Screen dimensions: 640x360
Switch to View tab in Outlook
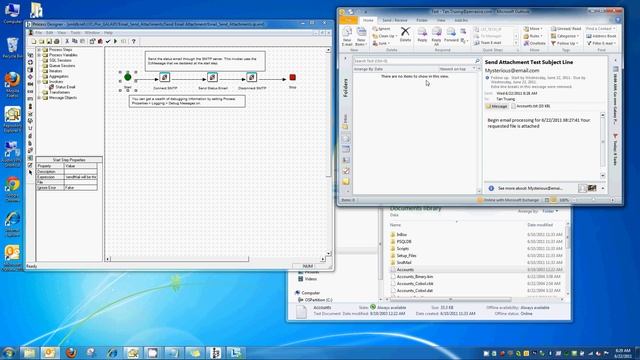pyautogui.click(x=441, y=20)
